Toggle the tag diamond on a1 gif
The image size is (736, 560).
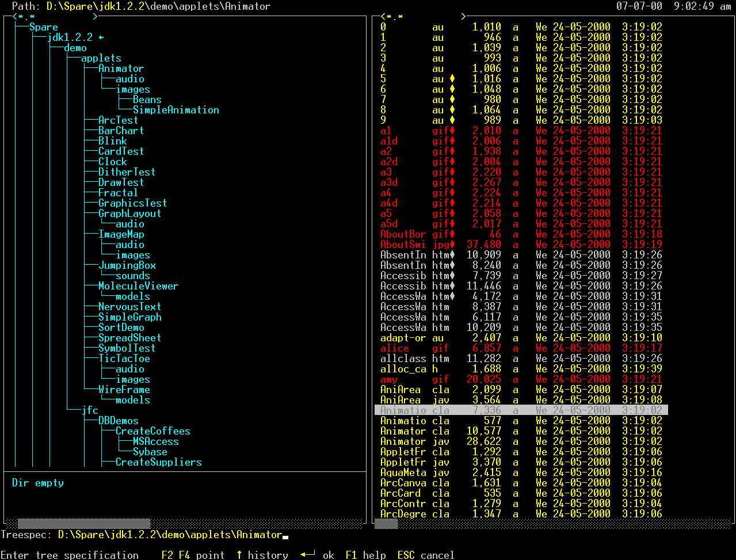coord(452,131)
